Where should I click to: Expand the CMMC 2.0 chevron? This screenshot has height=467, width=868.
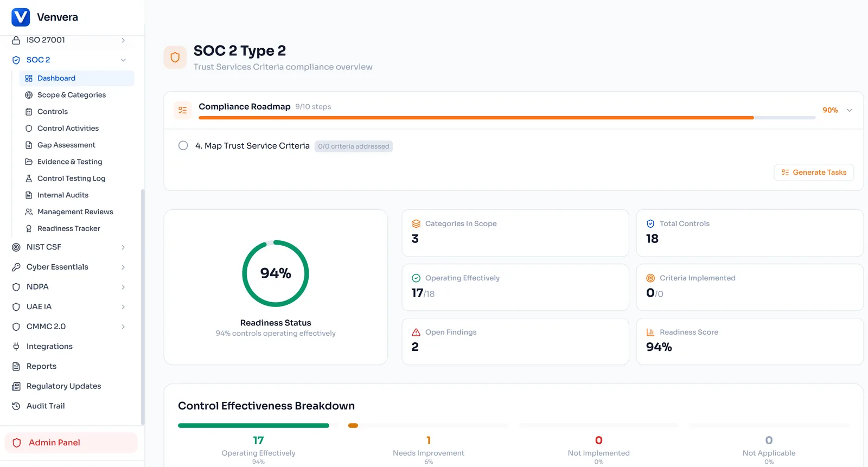click(x=123, y=327)
